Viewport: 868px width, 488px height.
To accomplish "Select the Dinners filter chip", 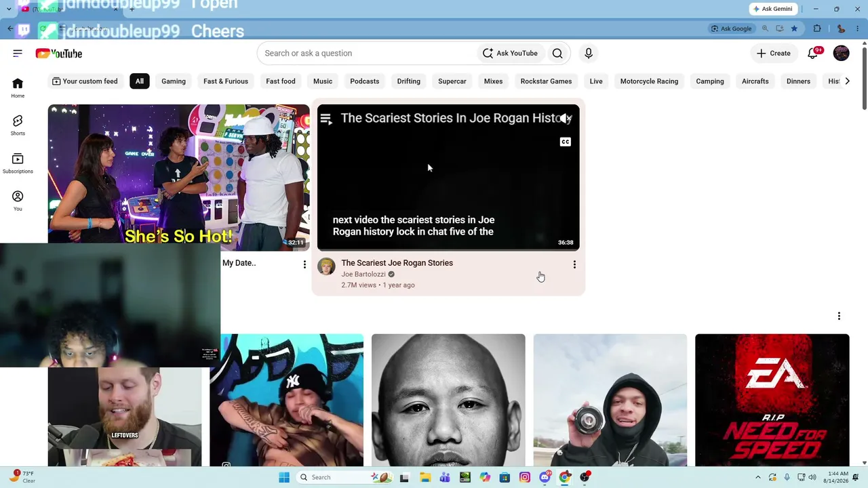I will click(798, 81).
